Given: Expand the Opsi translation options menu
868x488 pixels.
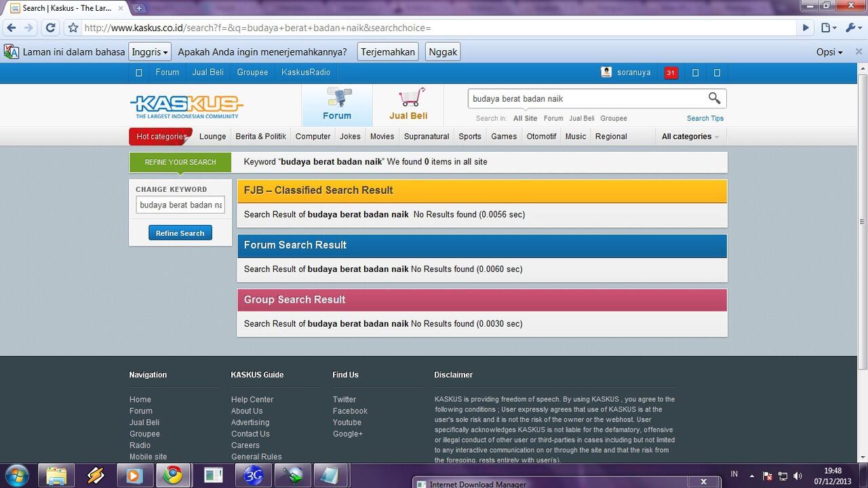Looking at the screenshot, I should tap(829, 52).
